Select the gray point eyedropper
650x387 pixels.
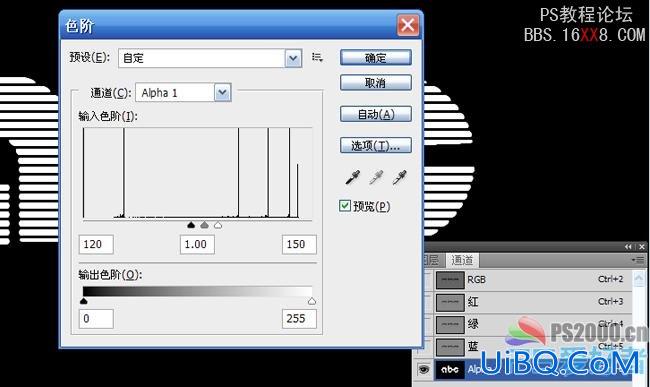[376, 177]
